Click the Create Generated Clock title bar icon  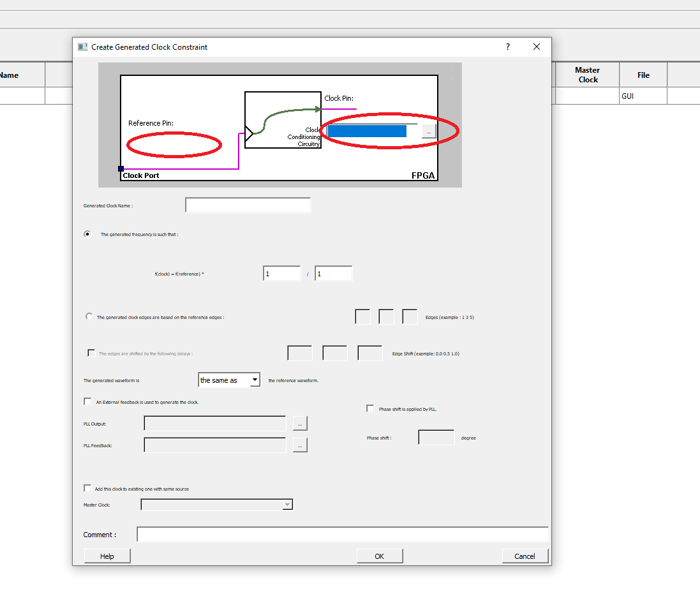pos(82,47)
